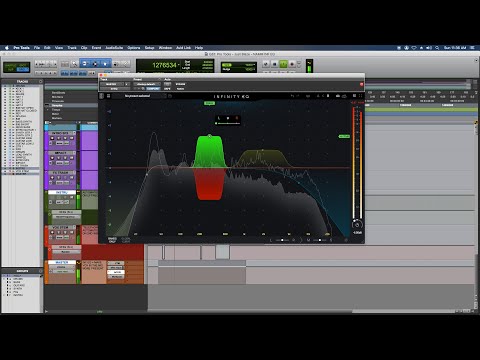Toggle Infinity EQ fullscreen icon

coord(360,96)
